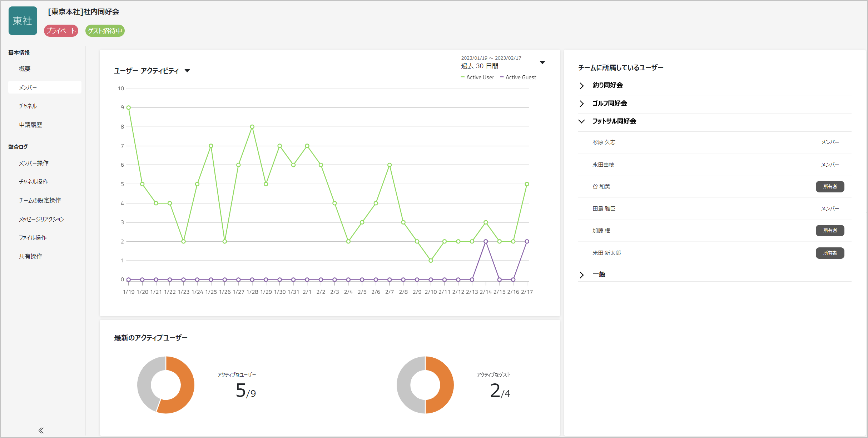This screenshot has width=868, height=438.
Task: Open the 過去 30 日間 date range dropdown
Action: point(542,62)
